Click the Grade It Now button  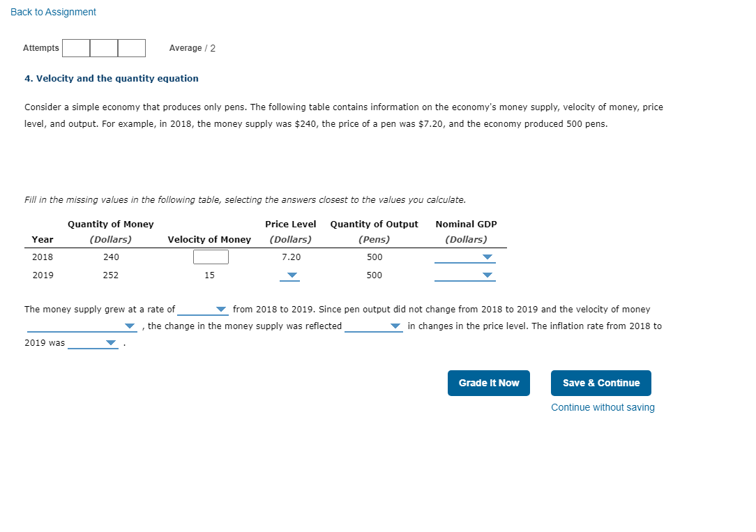pyautogui.click(x=488, y=383)
